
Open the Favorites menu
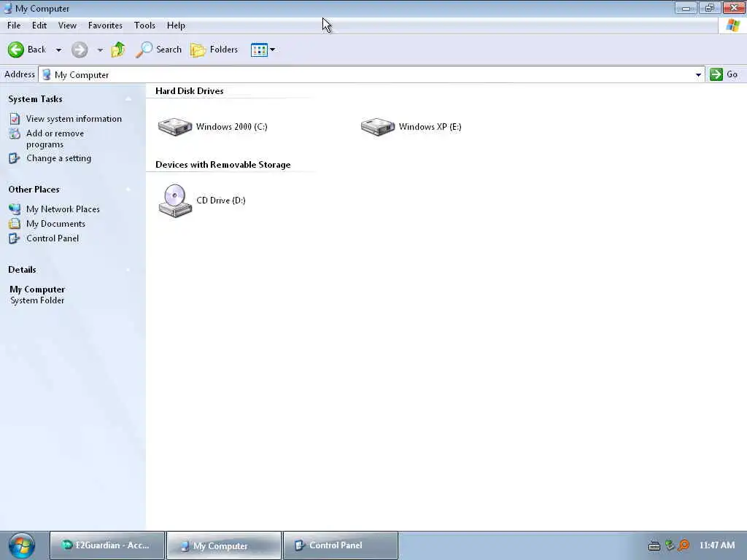[x=105, y=26]
